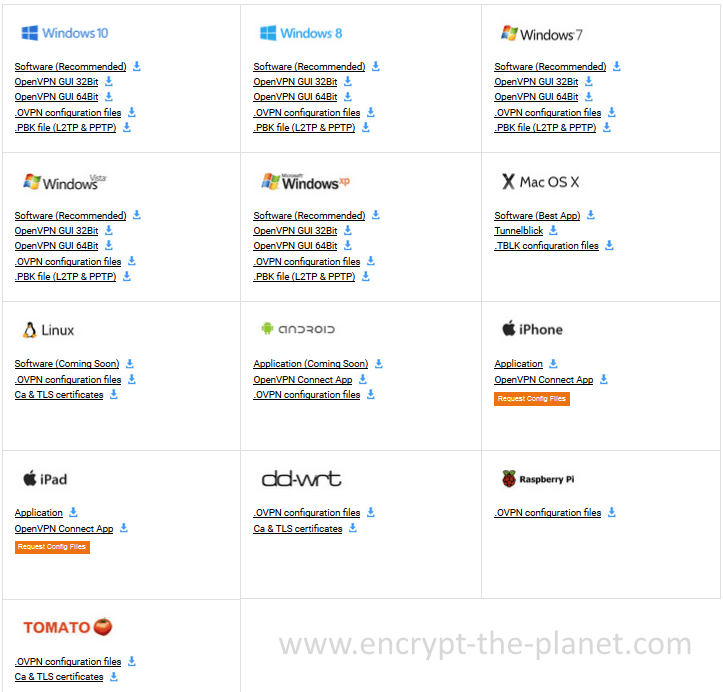Click download icon beside Windows XP OpenVPN GUI 64Bit
723x692 pixels.
pyautogui.click(x=348, y=245)
